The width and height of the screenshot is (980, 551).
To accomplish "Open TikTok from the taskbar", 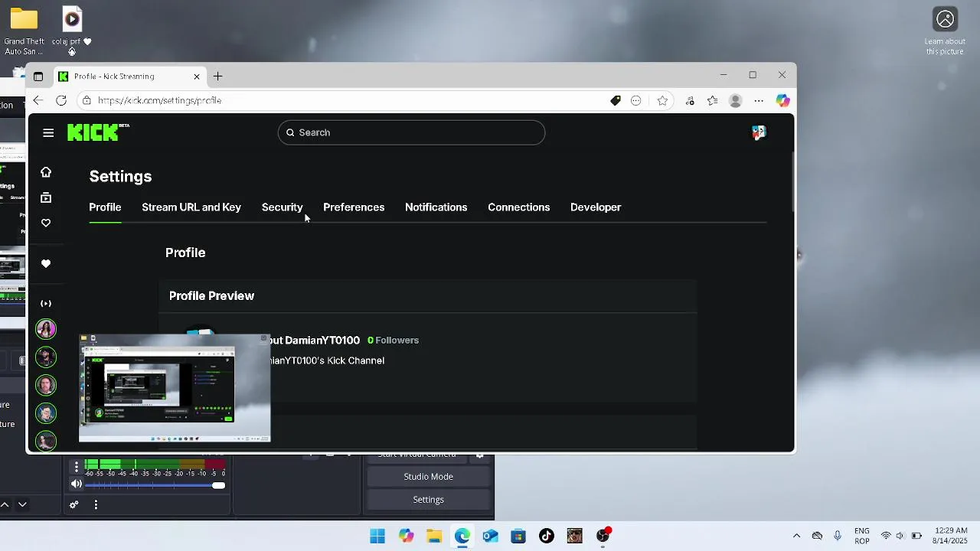I will click(x=547, y=536).
